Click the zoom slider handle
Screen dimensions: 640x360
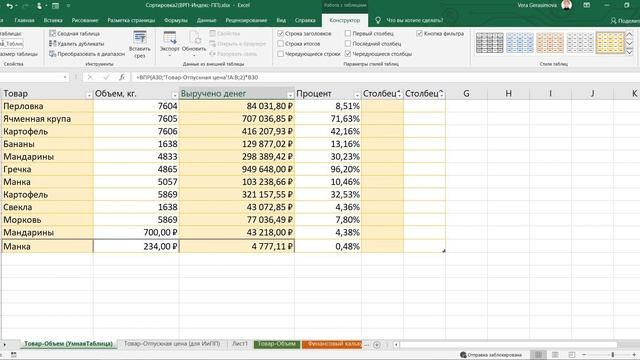[x=613, y=355]
